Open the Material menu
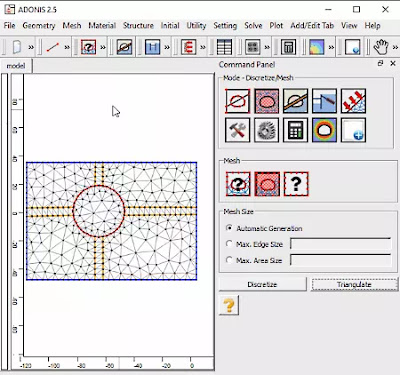Screen dimensions: 400x375 click(102, 26)
